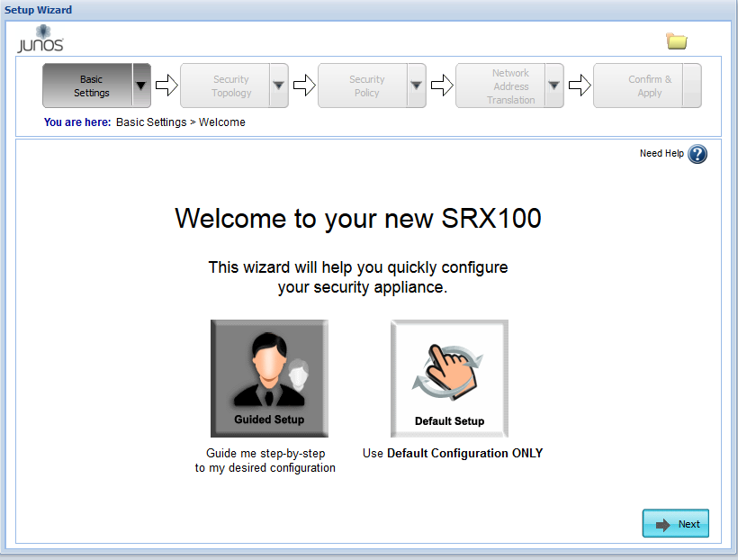Choose the Default Setup option
This screenshot has height=560, width=738.
[x=449, y=378]
